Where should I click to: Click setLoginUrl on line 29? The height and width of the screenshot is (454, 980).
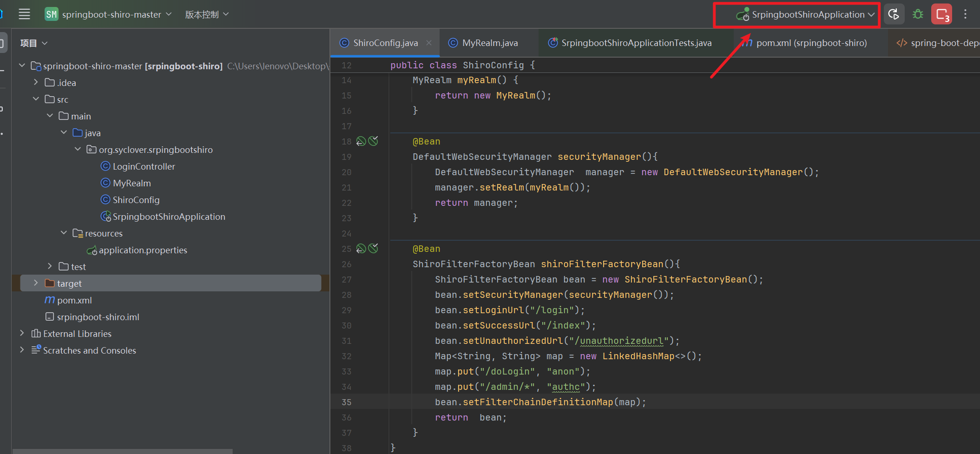(493, 310)
